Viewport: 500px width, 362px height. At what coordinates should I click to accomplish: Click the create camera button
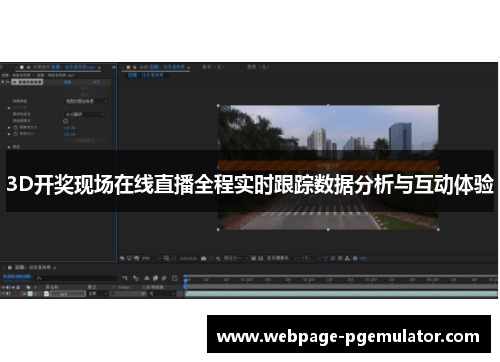[x=85, y=141]
